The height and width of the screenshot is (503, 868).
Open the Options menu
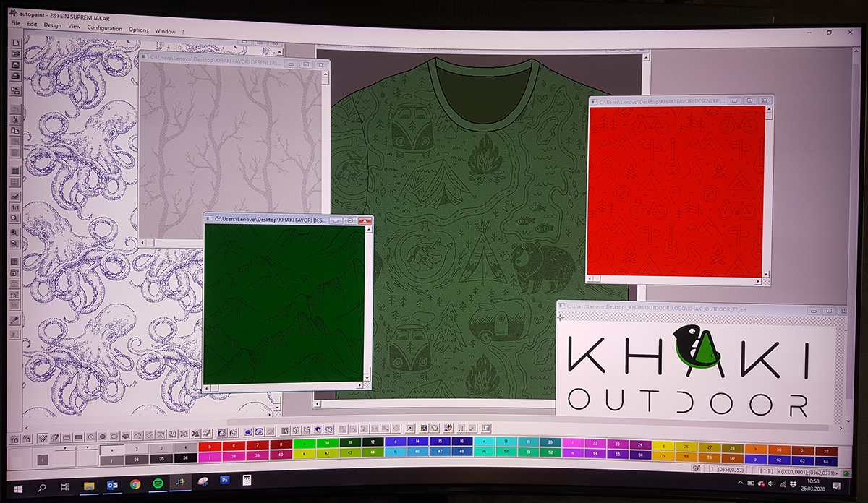[139, 30]
